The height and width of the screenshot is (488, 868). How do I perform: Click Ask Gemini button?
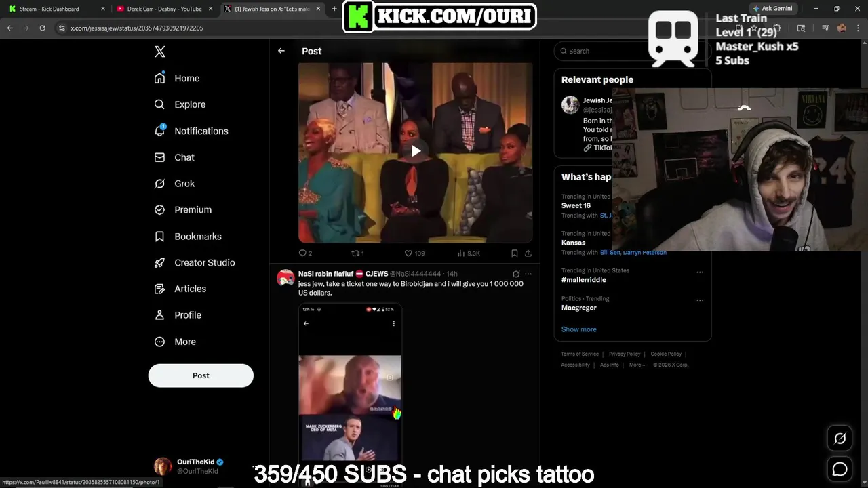point(772,9)
